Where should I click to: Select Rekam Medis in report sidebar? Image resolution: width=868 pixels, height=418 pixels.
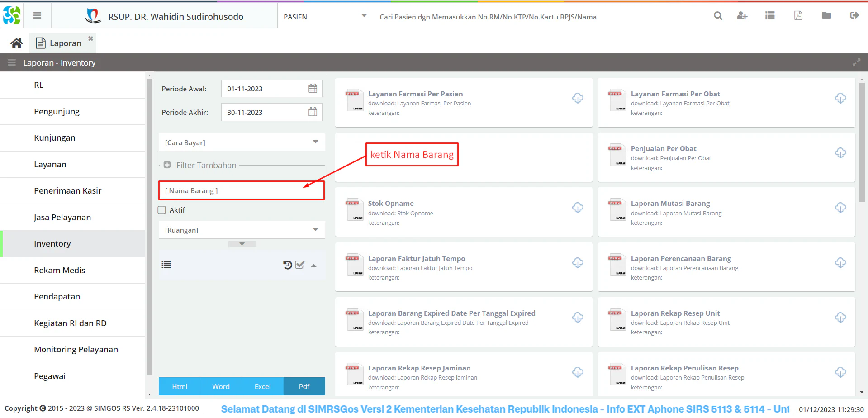pos(72,271)
